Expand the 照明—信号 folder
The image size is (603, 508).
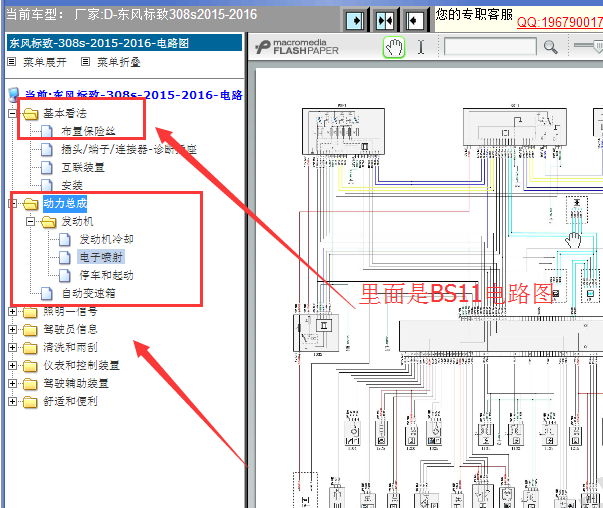(12, 311)
